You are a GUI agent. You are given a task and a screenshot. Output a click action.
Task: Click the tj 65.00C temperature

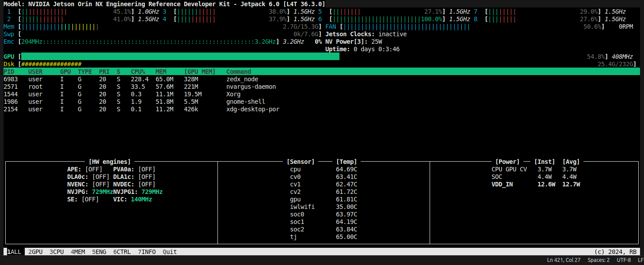point(347,237)
